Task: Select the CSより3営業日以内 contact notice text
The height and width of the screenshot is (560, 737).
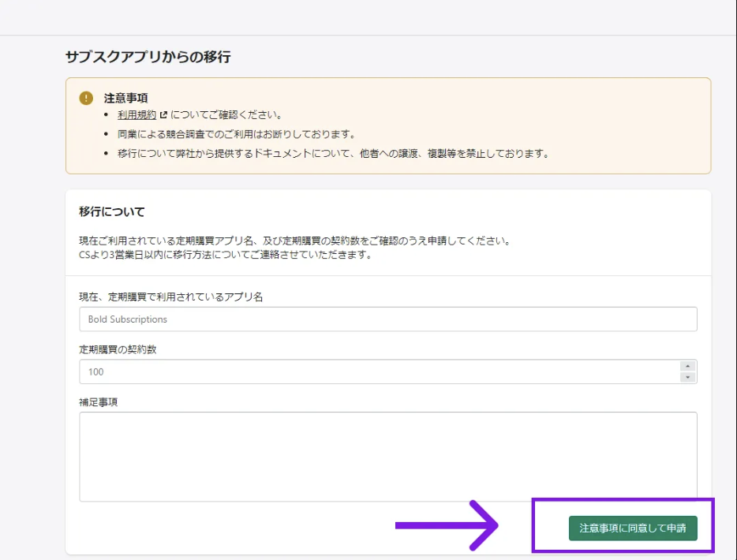Action: [226, 255]
